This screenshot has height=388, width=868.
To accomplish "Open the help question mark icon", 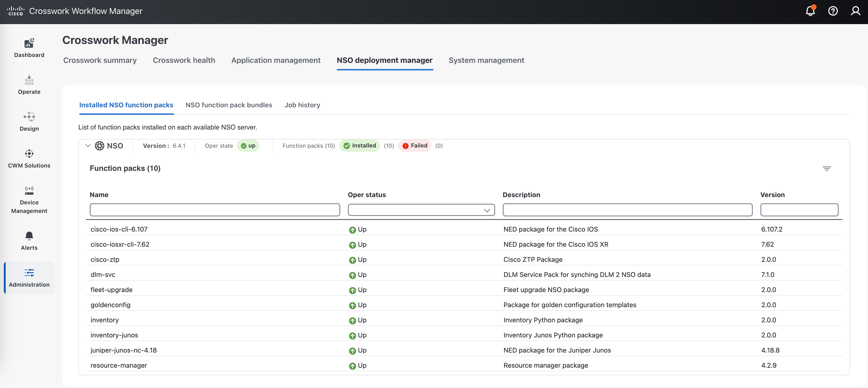I will pos(833,11).
